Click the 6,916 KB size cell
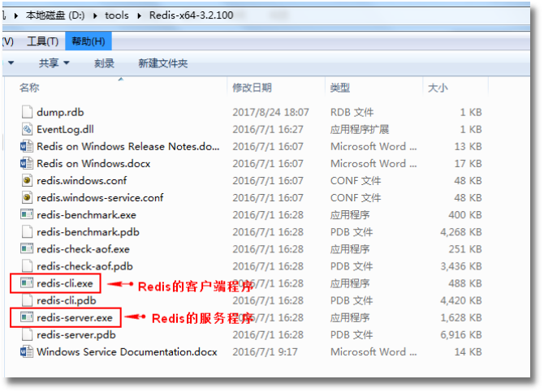Image resolution: width=544 pixels, height=392 pixels. pyautogui.click(x=461, y=334)
